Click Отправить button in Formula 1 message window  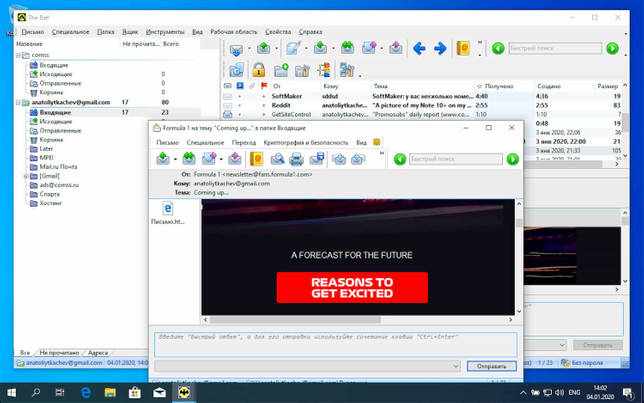point(491,366)
